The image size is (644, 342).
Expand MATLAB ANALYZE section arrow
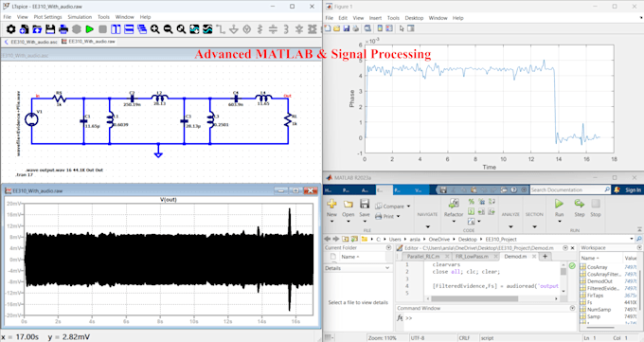click(510, 226)
